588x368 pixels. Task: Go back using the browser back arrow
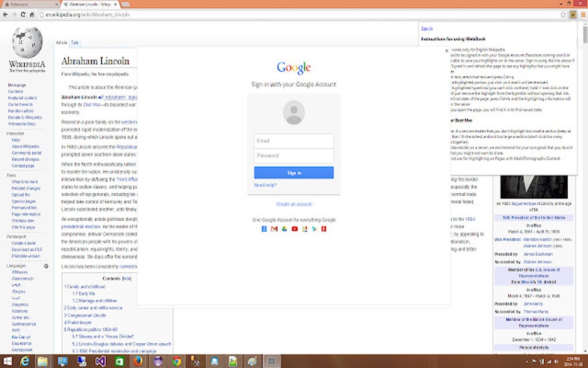click(x=5, y=14)
